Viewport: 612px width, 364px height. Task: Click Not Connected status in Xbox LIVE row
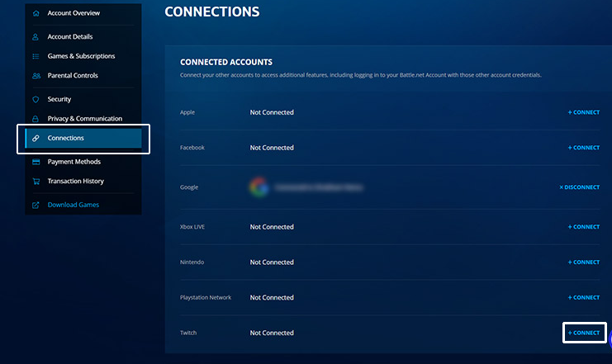coord(272,227)
